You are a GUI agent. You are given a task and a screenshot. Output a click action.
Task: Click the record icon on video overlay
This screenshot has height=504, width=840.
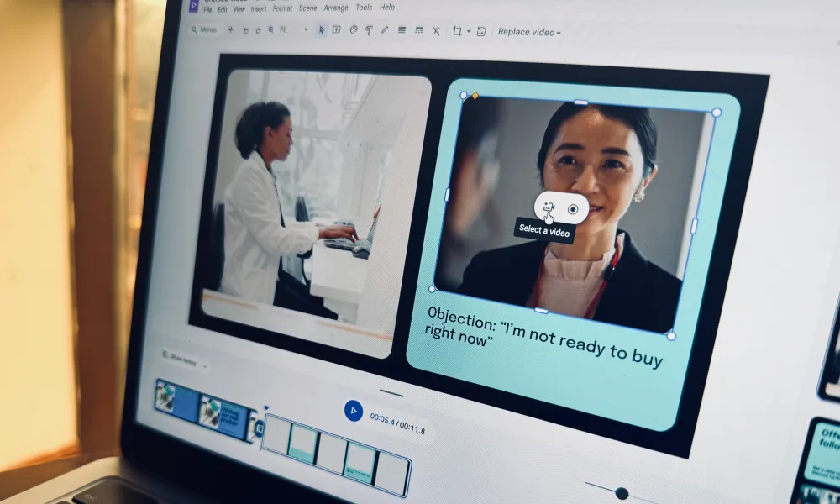click(x=573, y=209)
